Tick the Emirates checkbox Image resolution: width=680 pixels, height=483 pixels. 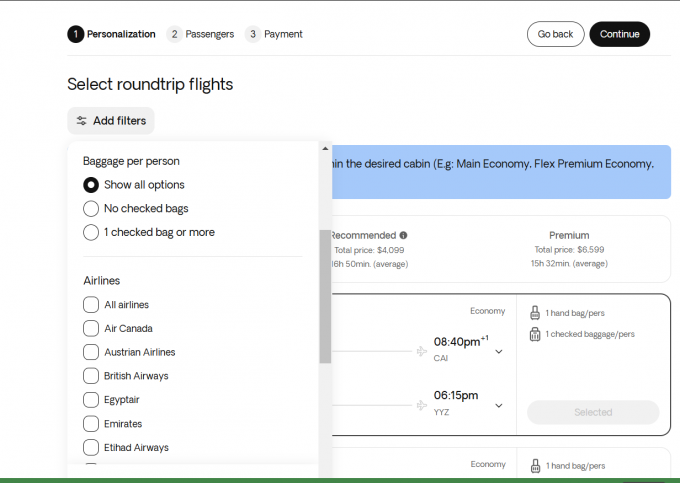tap(91, 424)
